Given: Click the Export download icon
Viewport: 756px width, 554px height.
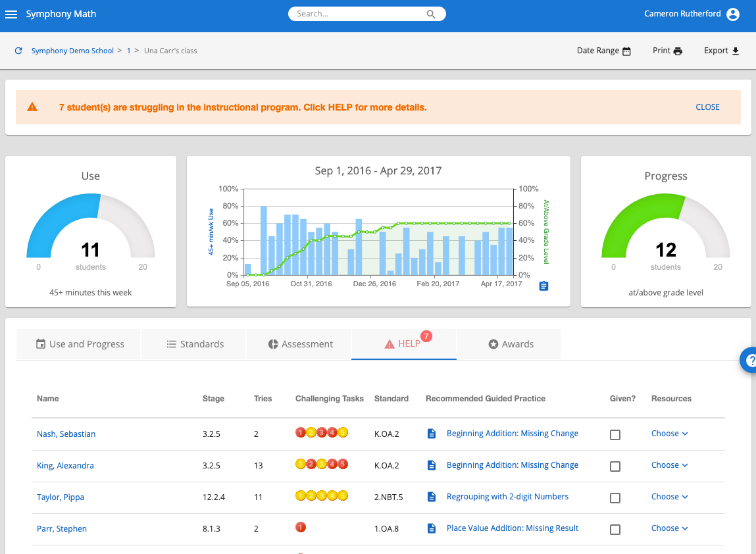Looking at the screenshot, I should click(735, 51).
